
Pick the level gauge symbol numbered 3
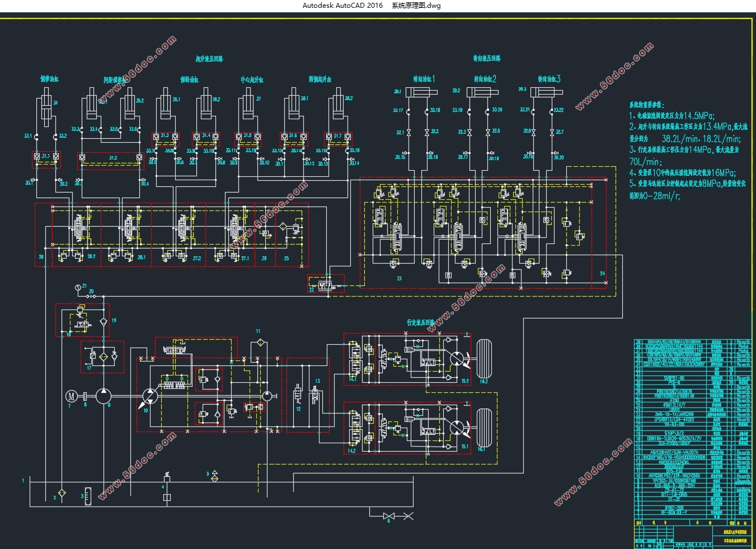(x=88, y=496)
